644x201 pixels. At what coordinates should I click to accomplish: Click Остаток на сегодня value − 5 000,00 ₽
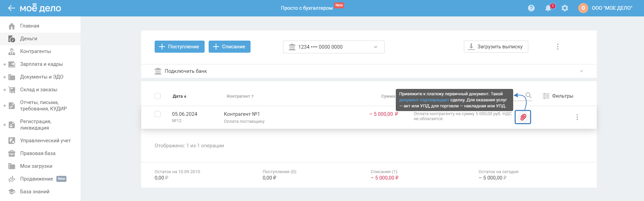click(x=492, y=178)
